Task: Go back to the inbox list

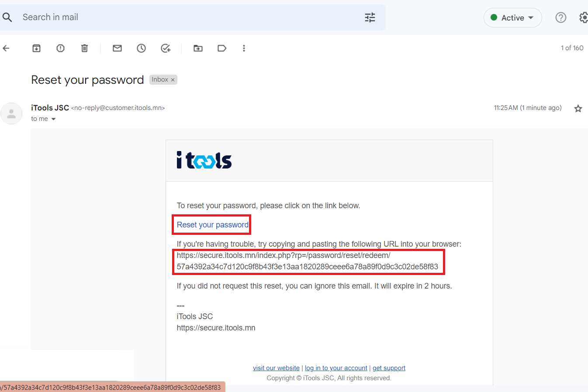Action: (6, 48)
